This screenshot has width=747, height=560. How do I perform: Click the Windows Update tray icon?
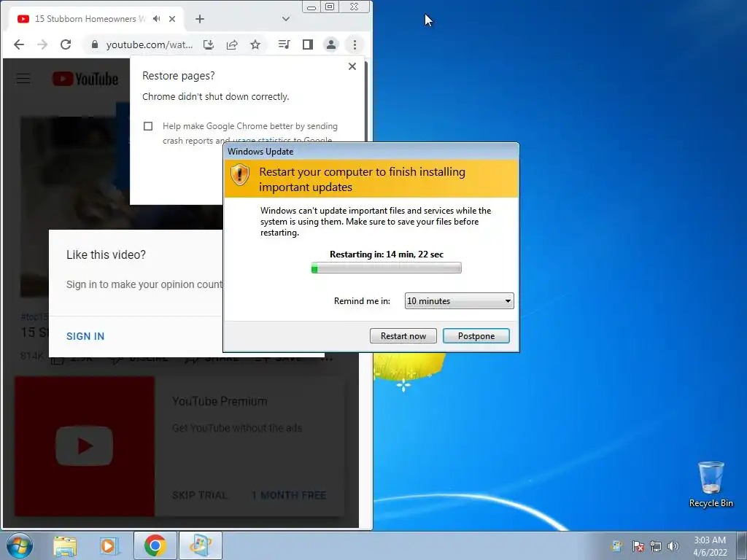(x=617, y=546)
